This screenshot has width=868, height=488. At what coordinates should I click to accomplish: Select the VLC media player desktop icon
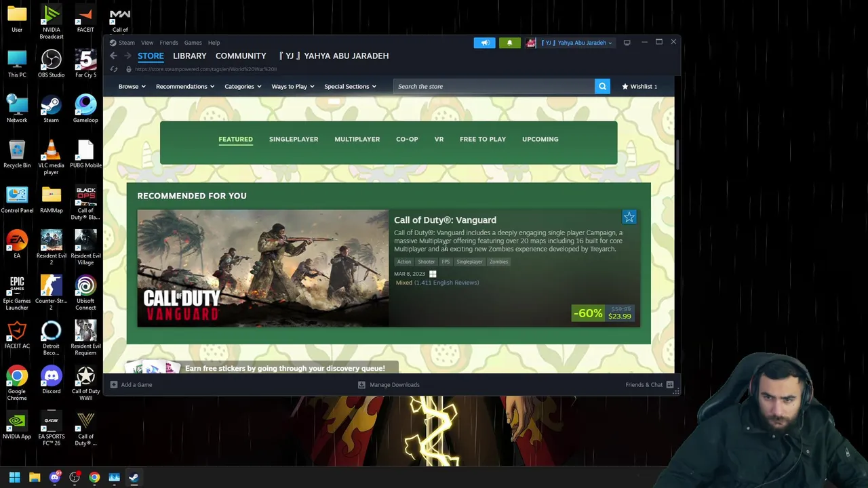51,157
